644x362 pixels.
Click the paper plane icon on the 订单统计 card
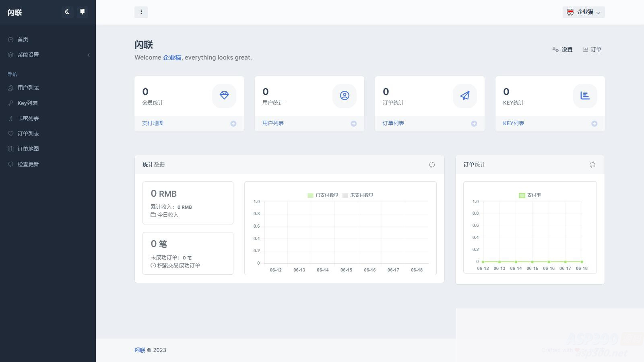coord(464,96)
